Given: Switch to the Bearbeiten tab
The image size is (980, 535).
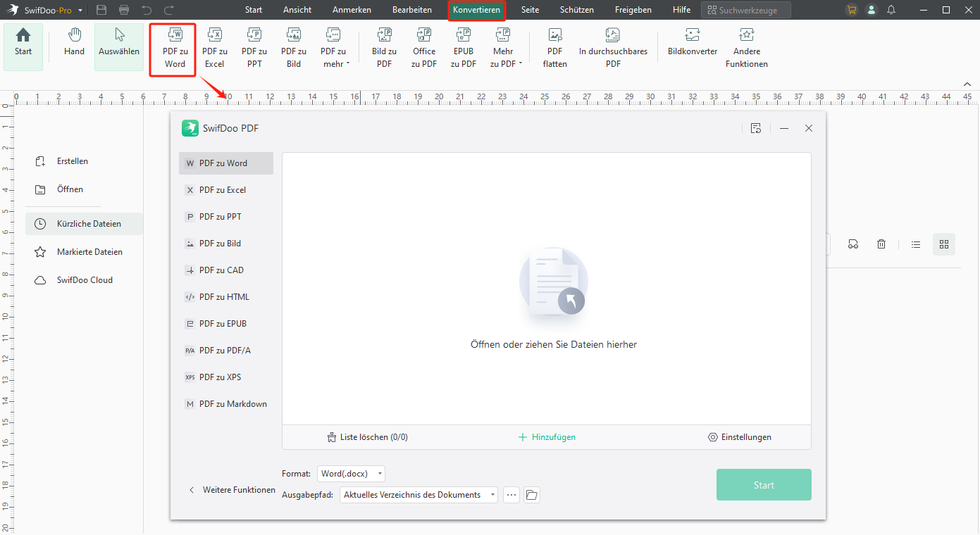Looking at the screenshot, I should [x=412, y=10].
